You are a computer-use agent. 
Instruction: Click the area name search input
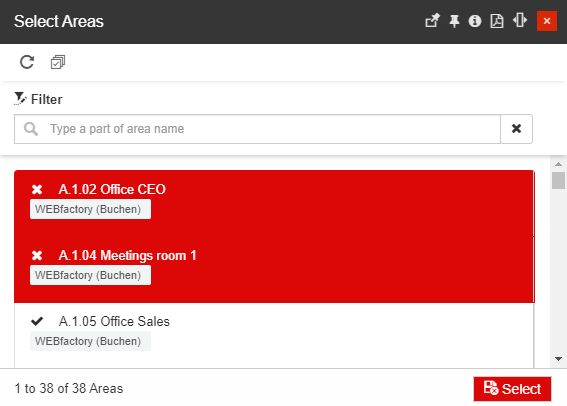coord(257,129)
